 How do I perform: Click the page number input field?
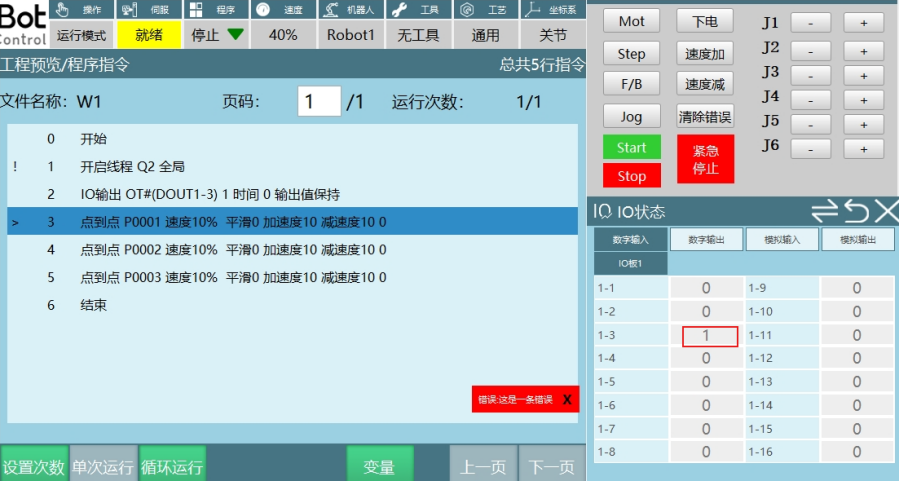click(x=319, y=102)
